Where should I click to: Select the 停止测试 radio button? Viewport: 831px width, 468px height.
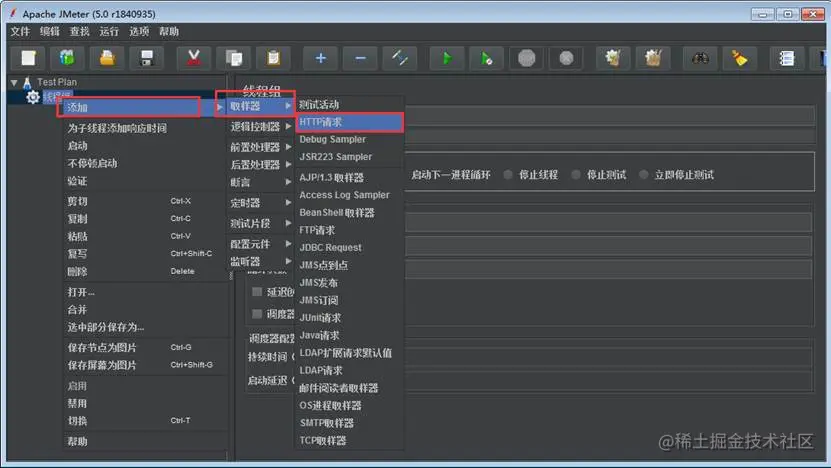(x=576, y=174)
